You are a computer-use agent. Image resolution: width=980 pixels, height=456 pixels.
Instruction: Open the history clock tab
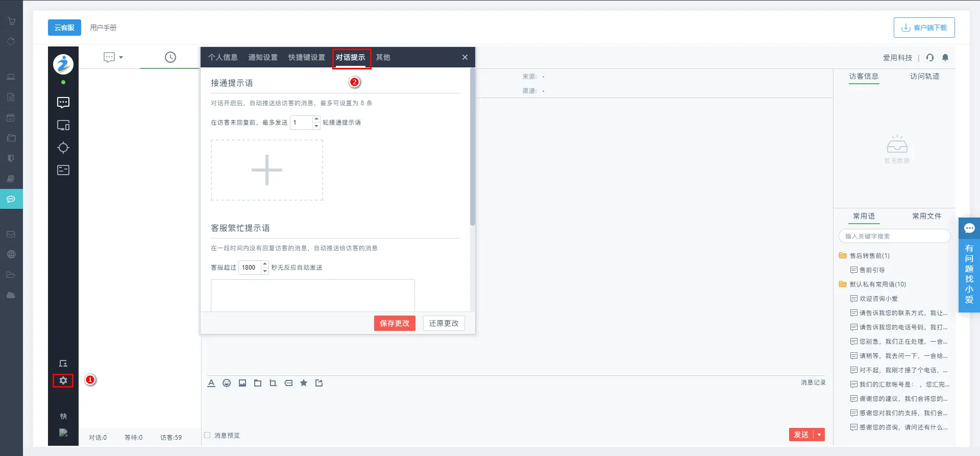(x=170, y=57)
